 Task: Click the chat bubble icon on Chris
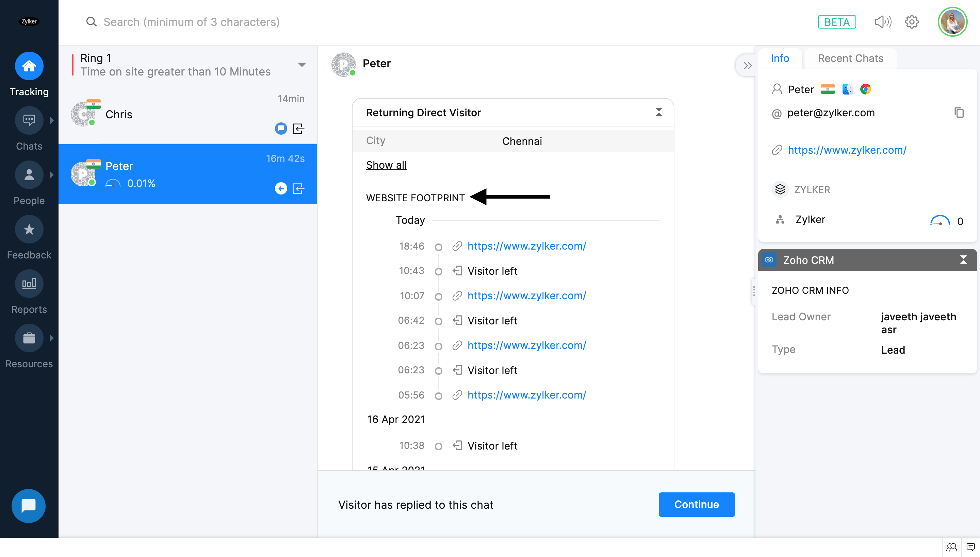(x=281, y=129)
